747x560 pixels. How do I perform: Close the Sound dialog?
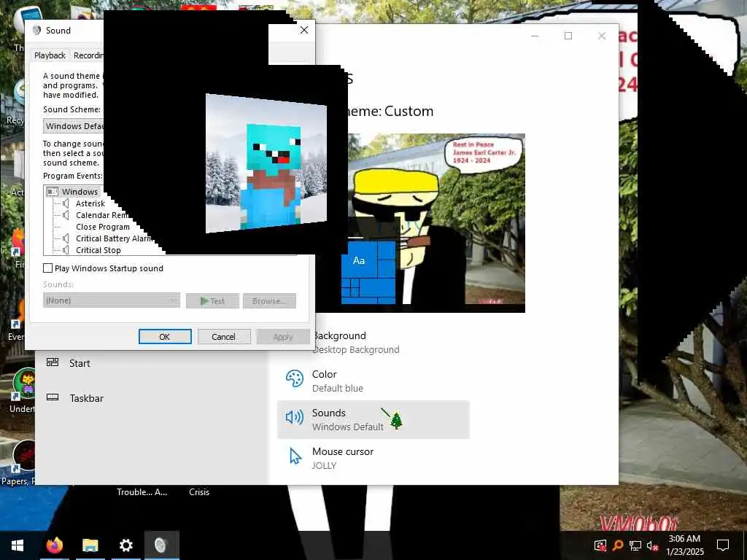coord(304,30)
